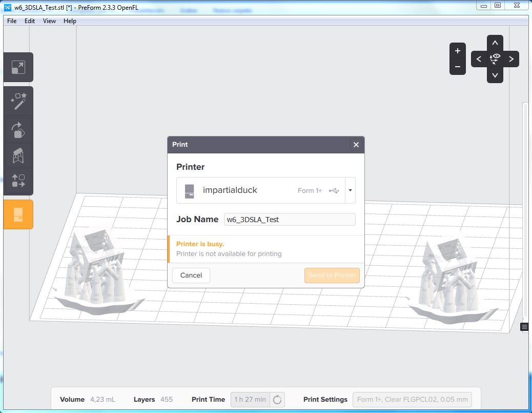Rotate view down with the down arrow
The image size is (532, 413).
tap(495, 75)
